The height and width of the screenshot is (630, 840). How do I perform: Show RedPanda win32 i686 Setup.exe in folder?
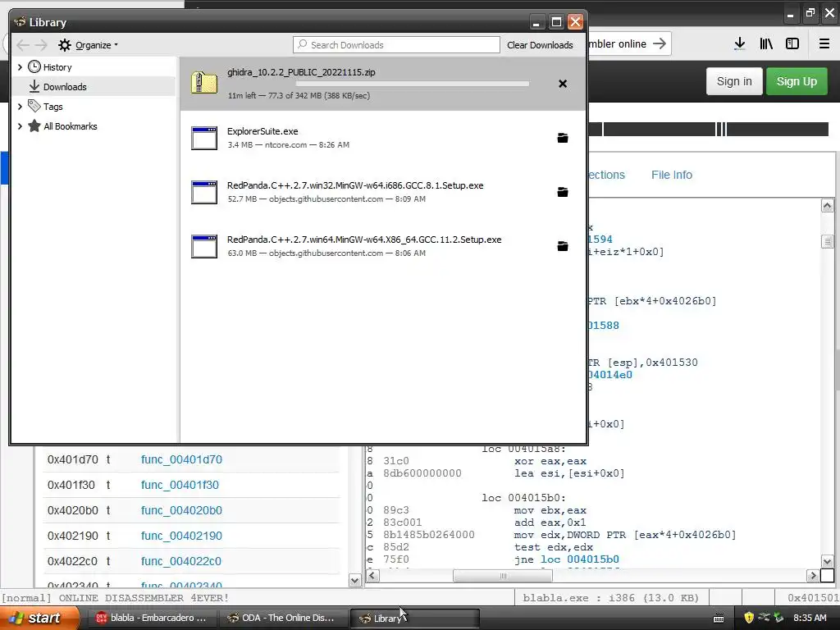click(x=563, y=192)
